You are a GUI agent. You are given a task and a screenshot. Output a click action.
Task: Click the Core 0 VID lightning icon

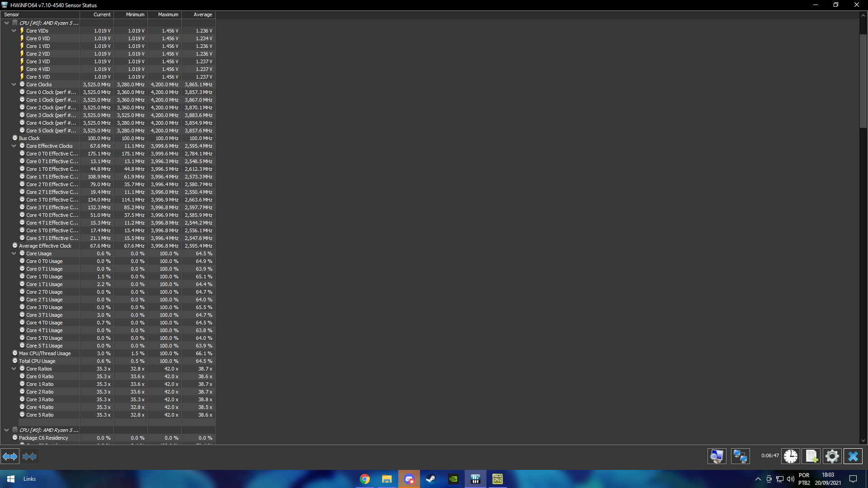click(22, 38)
